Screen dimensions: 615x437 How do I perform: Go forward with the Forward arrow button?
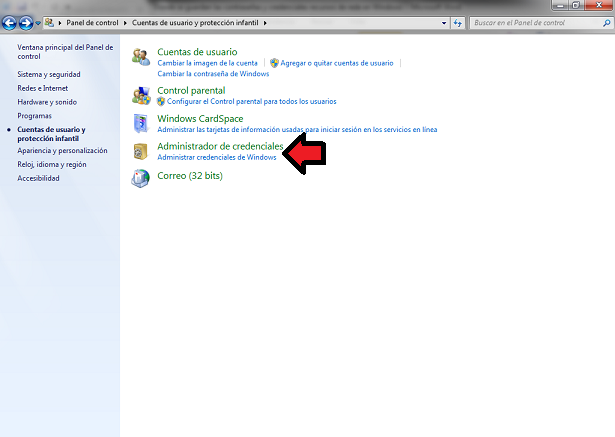point(26,23)
